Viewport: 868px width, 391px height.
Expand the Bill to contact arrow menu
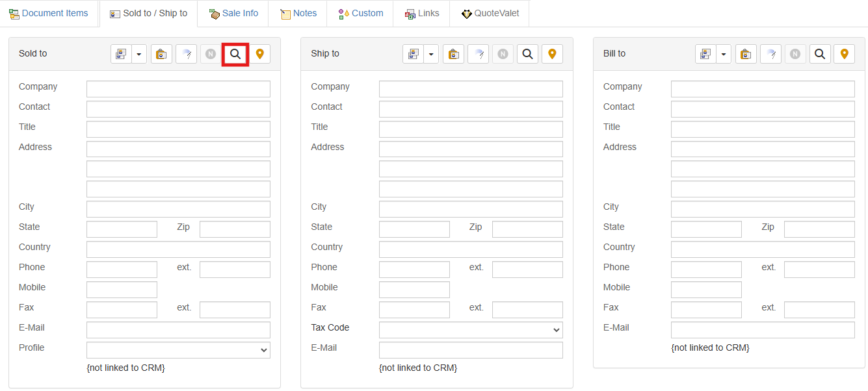[x=724, y=54]
